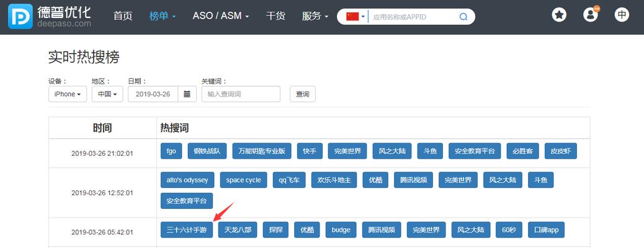The width and height of the screenshot is (644, 248).
Task: Click 安全教育平台 tag in the 21:02:01 row
Action: point(475,151)
